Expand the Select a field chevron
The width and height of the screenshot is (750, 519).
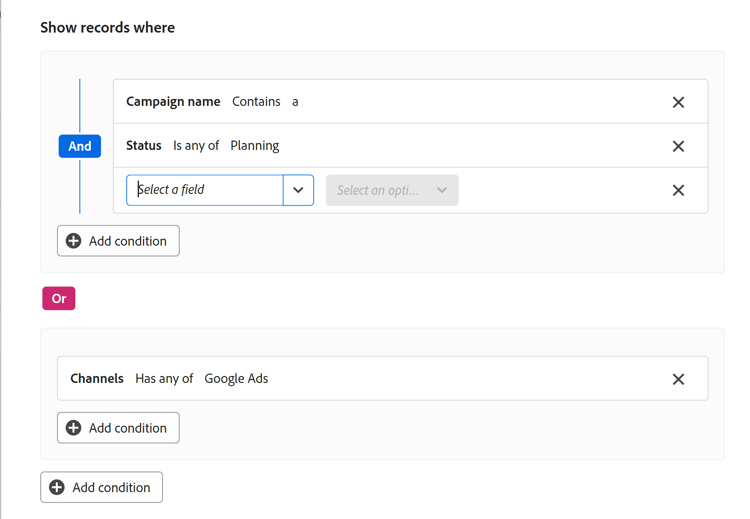(298, 190)
